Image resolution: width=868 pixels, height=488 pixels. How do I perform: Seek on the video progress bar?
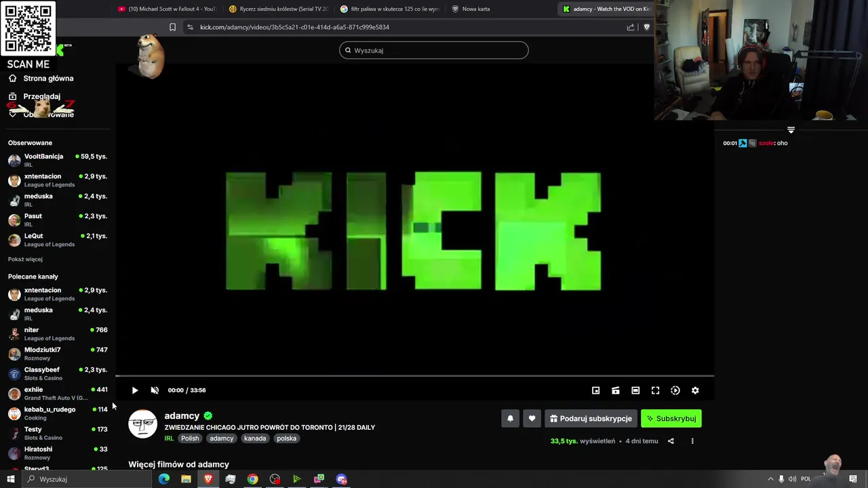coord(414,375)
